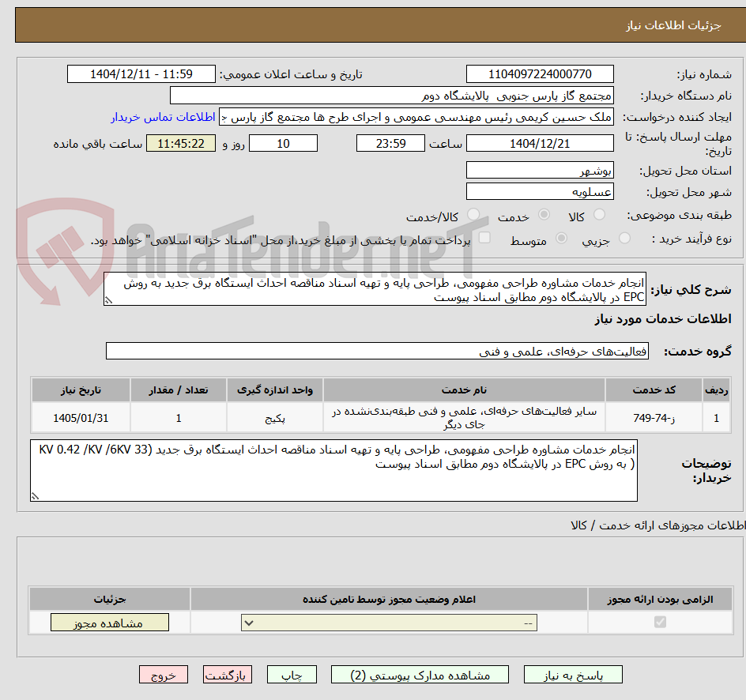The width and height of the screenshot is (746, 700).
Task: Click the service group field
Action: (x=377, y=351)
